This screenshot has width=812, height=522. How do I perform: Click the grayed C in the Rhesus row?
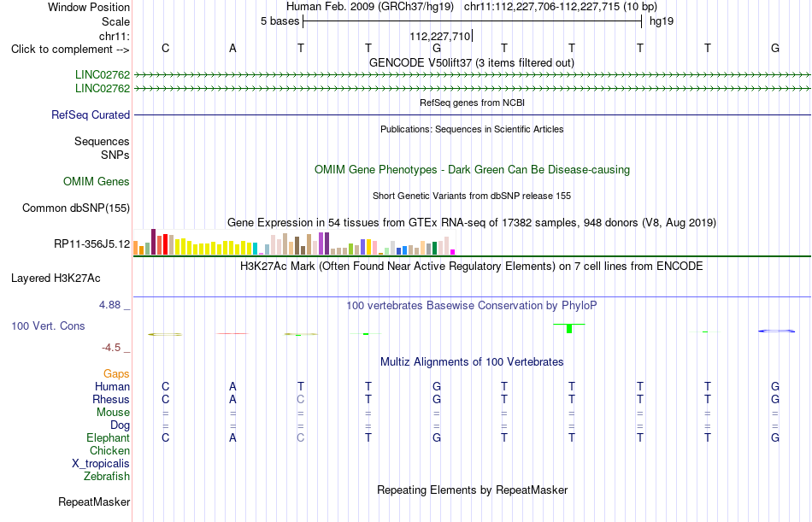point(300,399)
